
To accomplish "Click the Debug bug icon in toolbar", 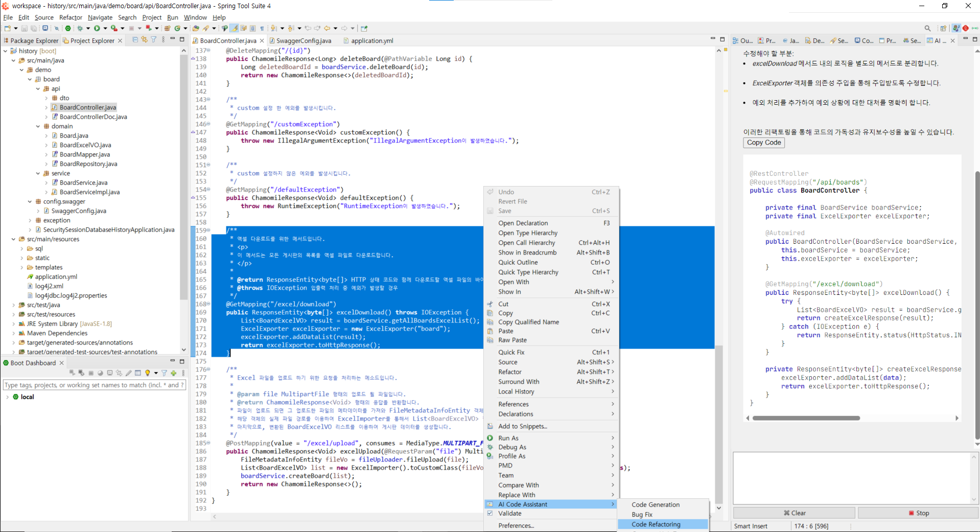I will (x=80, y=29).
